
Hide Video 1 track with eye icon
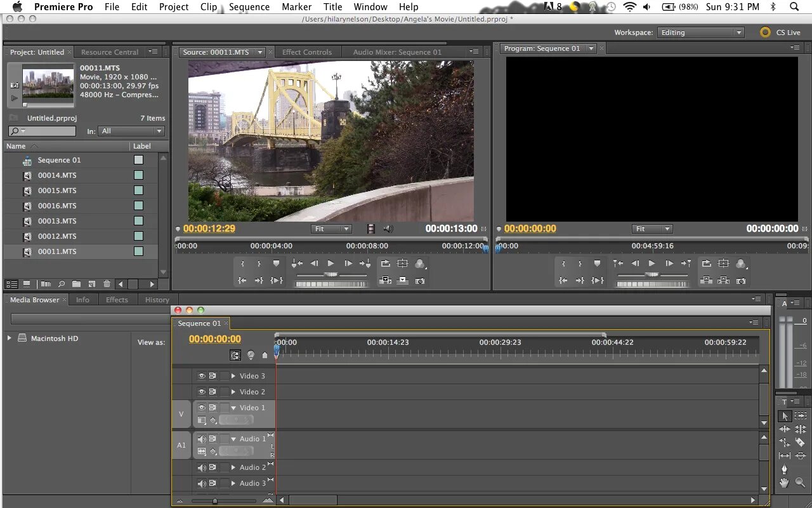pyautogui.click(x=202, y=408)
